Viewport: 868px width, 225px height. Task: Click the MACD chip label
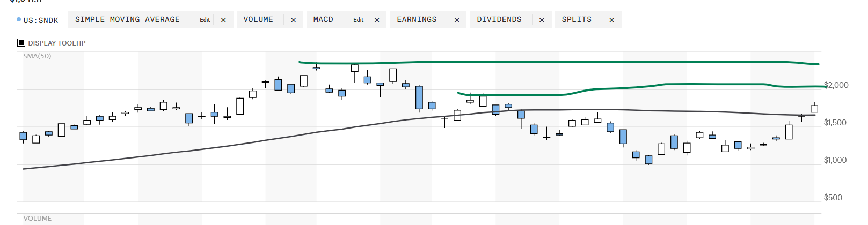[323, 19]
